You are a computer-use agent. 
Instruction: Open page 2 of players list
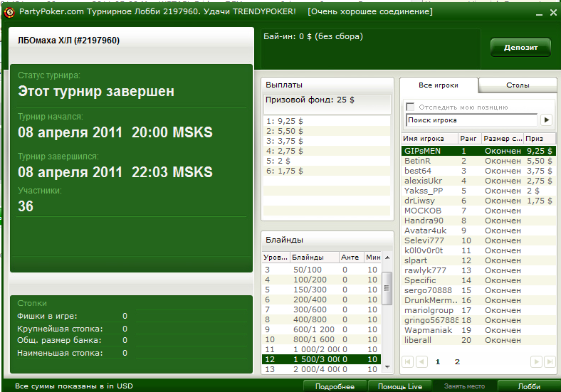click(457, 362)
